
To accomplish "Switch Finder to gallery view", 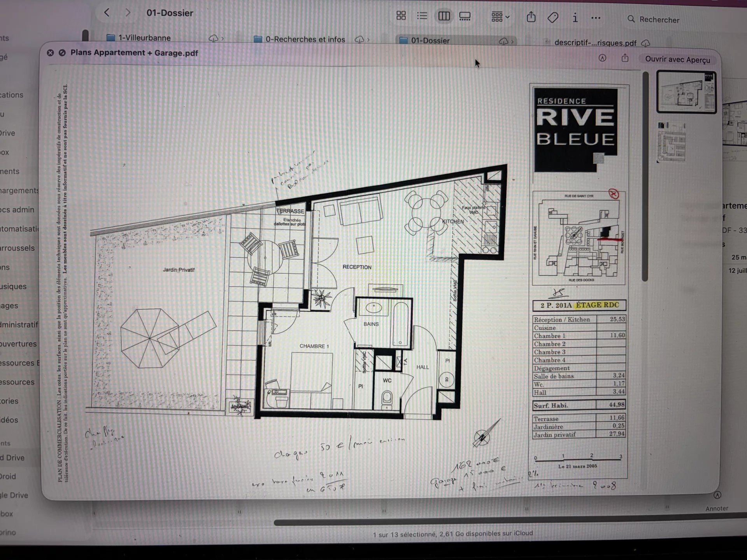I will coord(465,16).
